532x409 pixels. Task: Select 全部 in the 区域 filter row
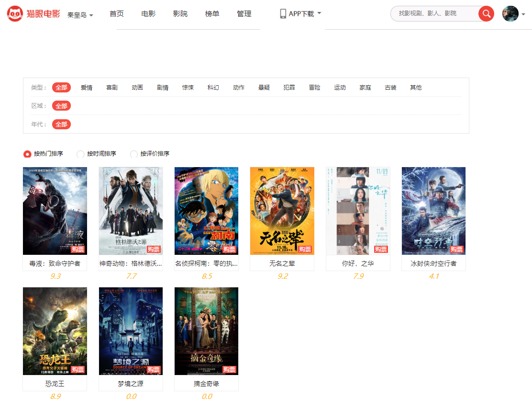[x=61, y=106]
